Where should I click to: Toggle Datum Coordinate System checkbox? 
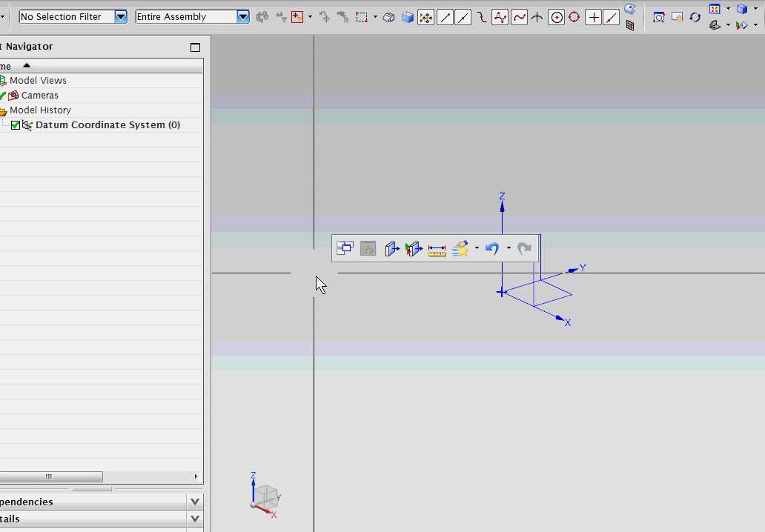(15, 125)
